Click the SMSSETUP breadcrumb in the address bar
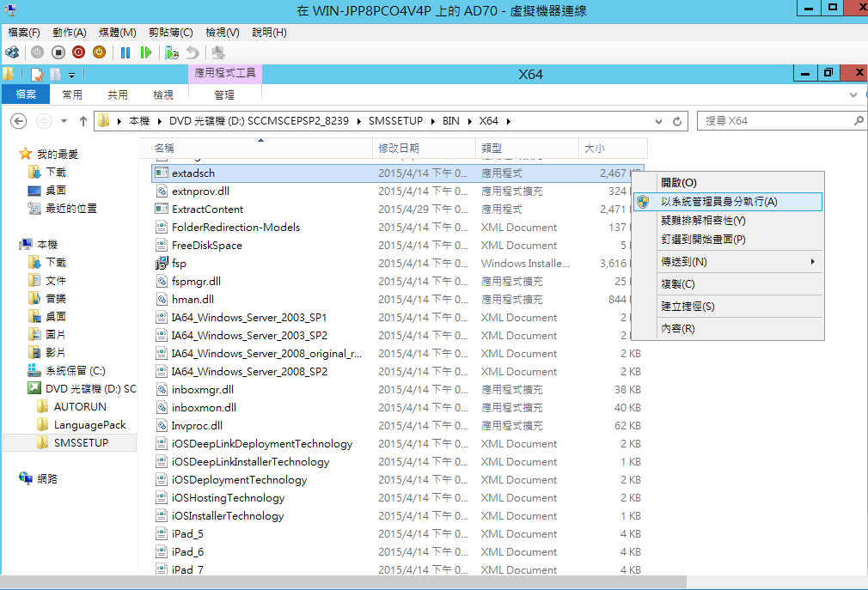 [396, 121]
